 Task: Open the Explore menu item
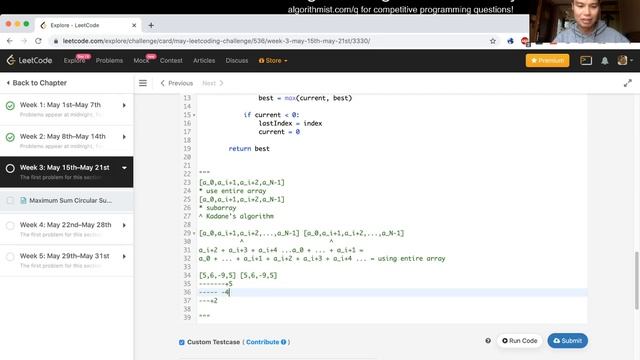[x=74, y=60]
